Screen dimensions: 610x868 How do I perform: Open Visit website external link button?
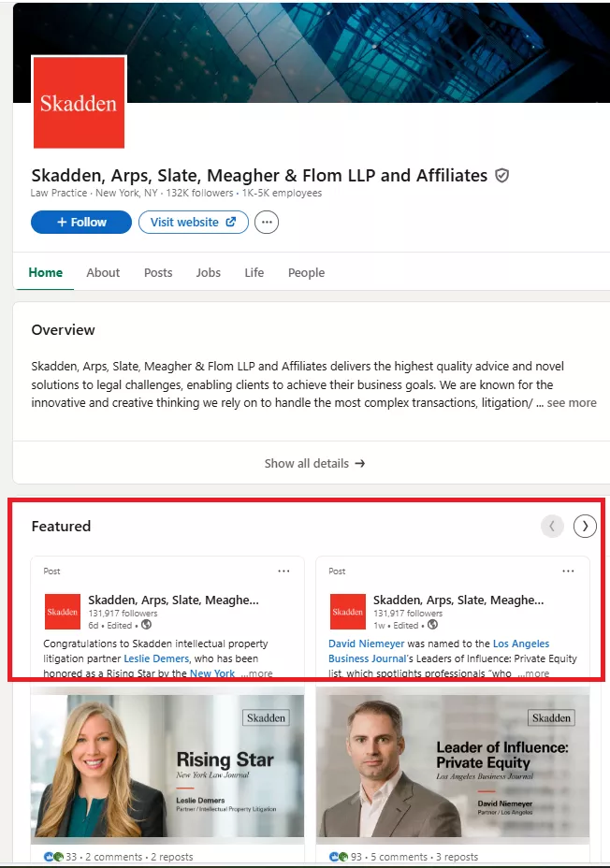coord(193,222)
